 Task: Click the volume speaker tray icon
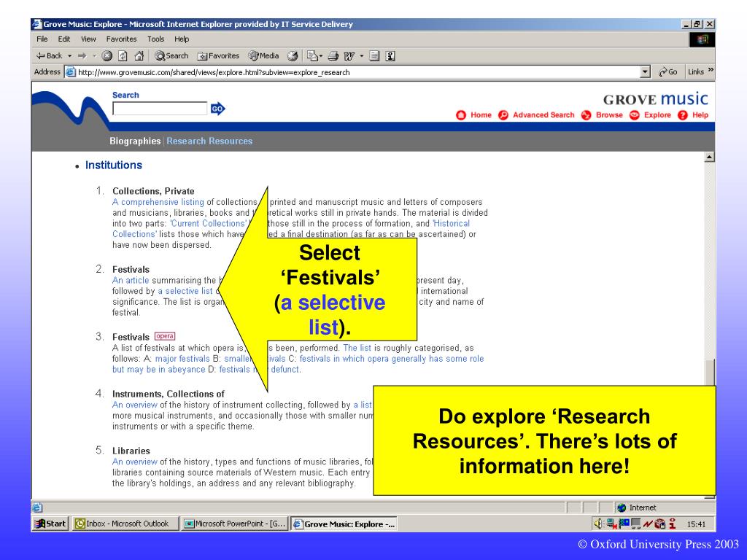click(597, 524)
